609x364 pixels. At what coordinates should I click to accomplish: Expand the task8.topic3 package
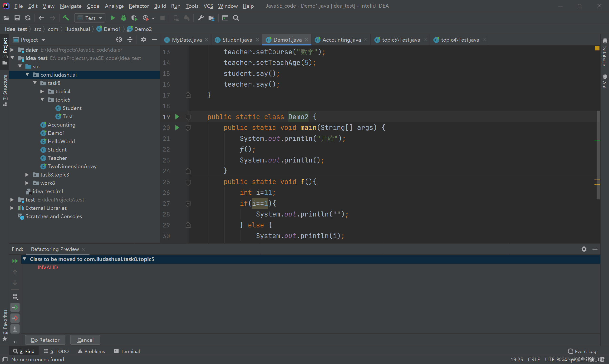[x=27, y=175]
